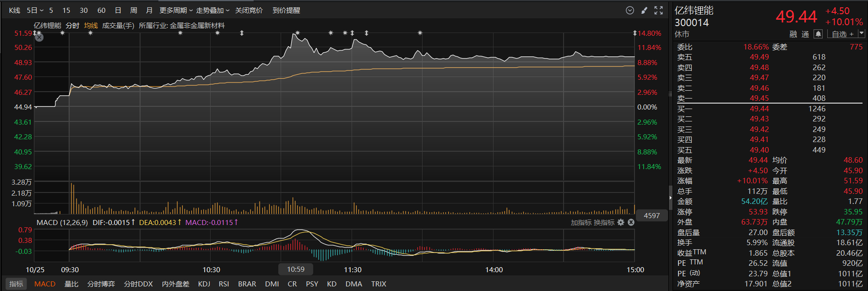Viewport: 868px width, 291px height.
Task: Click the fullscreen expand chart icon
Action: click(658, 11)
